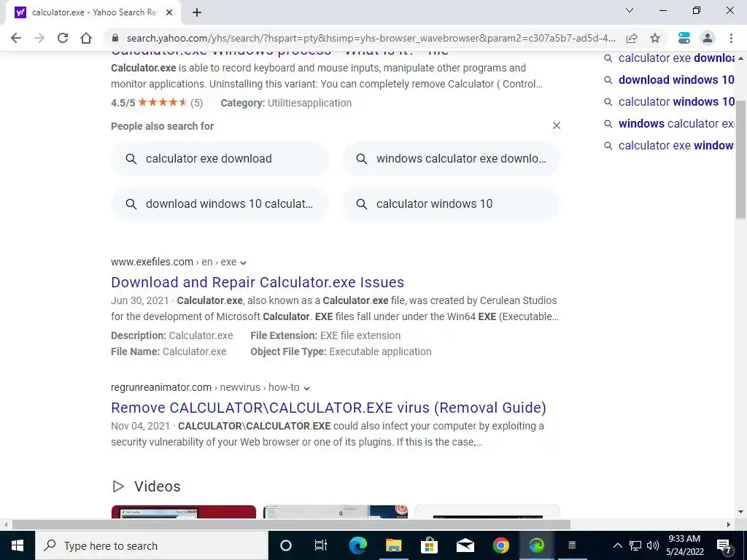
Task: Open the third video thumbnail
Action: pyautogui.click(x=487, y=512)
